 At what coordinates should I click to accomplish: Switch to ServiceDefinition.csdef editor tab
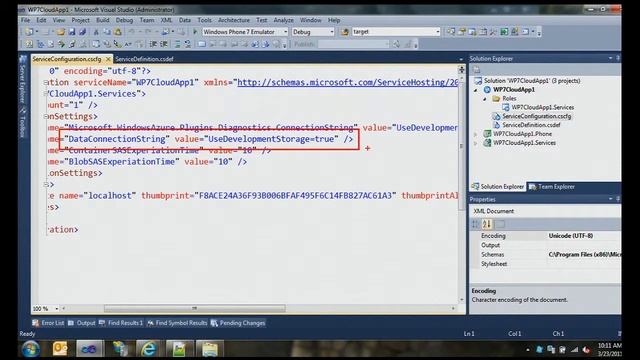click(144, 59)
